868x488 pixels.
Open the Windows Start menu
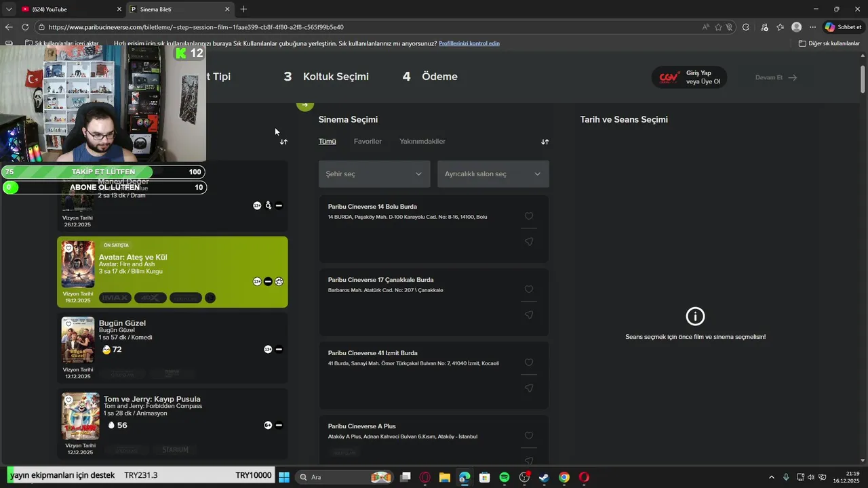point(283,477)
